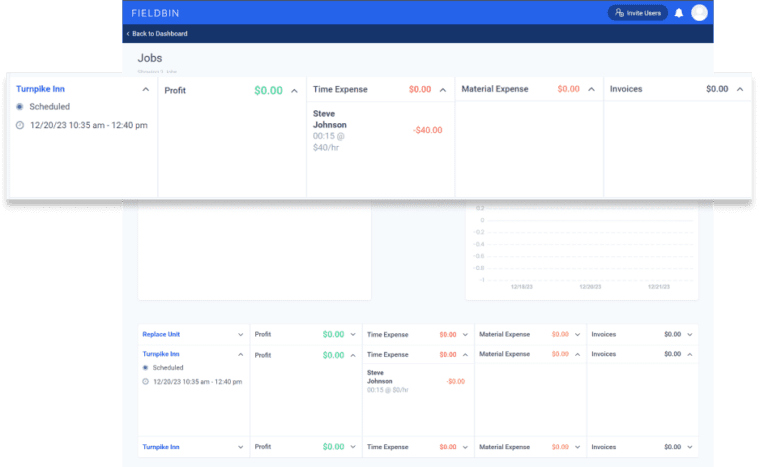This screenshot has height=467, width=768.
Task: Open the Turnpike Inn job link in the enlarged card
Action: click(x=43, y=89)
